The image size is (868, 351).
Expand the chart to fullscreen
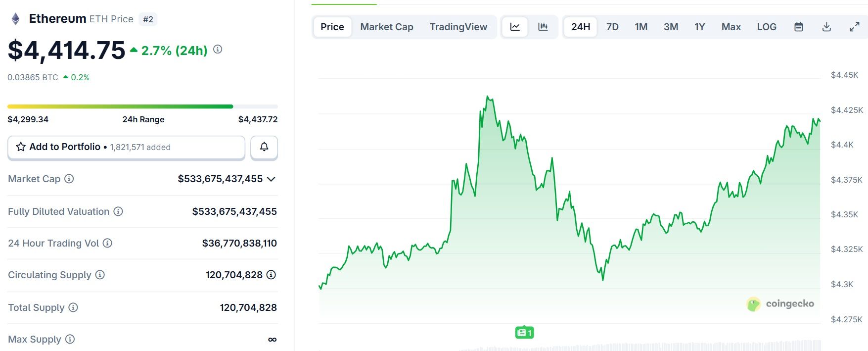[855, 27]
